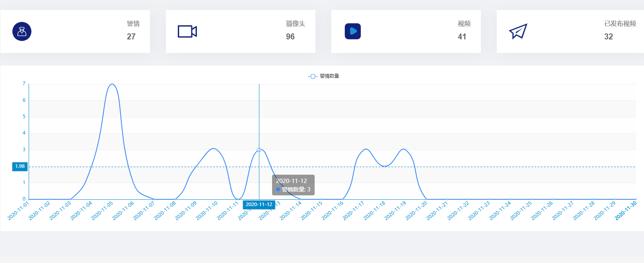Click the x-axis label 2020-11-25
644x263 pixels.
coord(521,210)
